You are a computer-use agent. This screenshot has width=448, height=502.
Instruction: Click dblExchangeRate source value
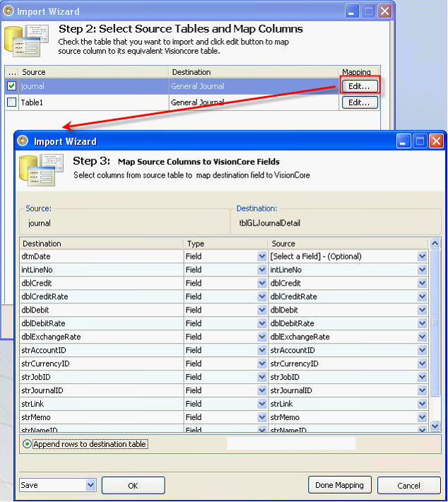pos(300,337)
